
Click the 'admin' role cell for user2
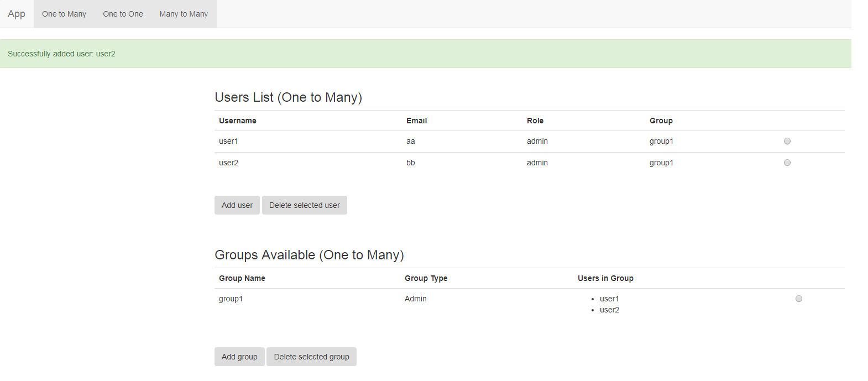click(537, 163)
